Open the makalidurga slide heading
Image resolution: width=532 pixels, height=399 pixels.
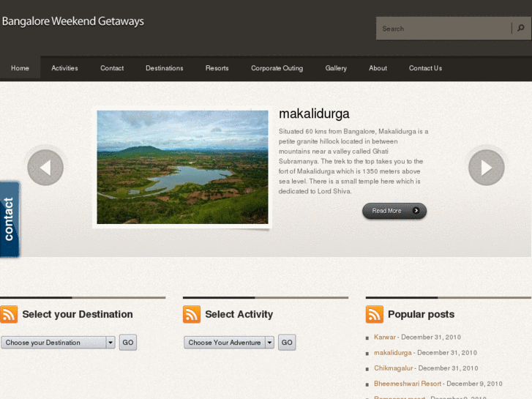pos(314,113)
